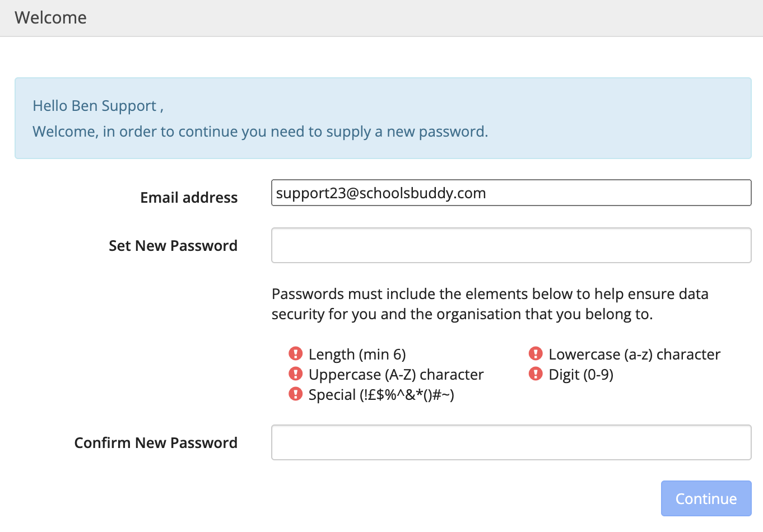This screenshot has height=532, width=763.
Task: Click the Set New Password label
Action: coord(173,246)
